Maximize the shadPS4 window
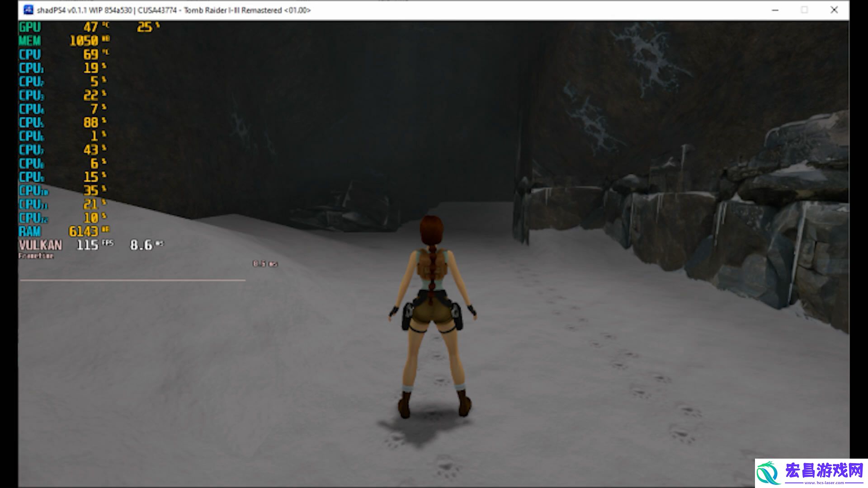This screenshot has height=488, width=868. pyautogui.click(x=804, y=10)
